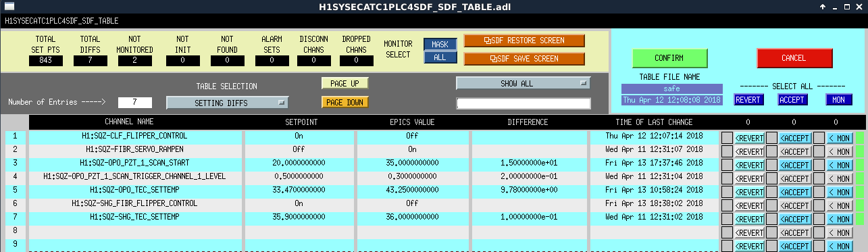Click setpoint value 33.4700000000
Viewport: 868px width, 252px height.
[299, 190]
